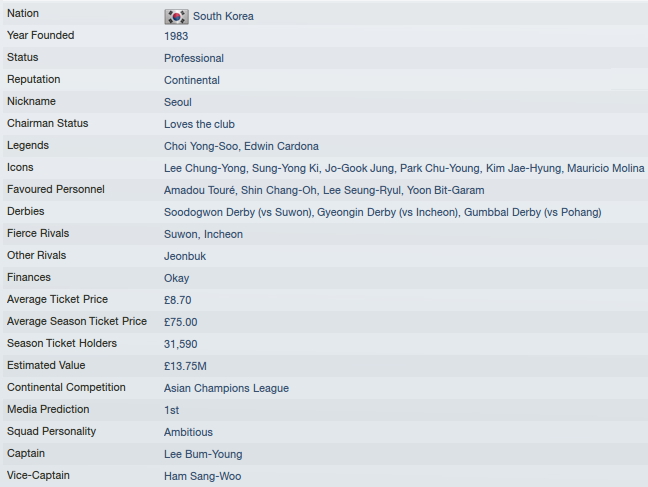The height and width of the screenshot is (487, 648).
Task: Open the Soodogwon Derby (vs Suwon) entry
Action: coord(238,212)
